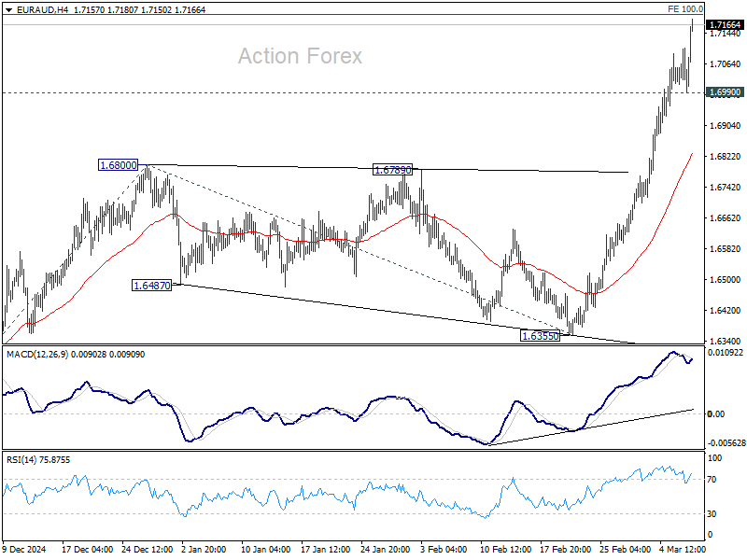Click the 4 Mar 12:00 date marker

683,549
